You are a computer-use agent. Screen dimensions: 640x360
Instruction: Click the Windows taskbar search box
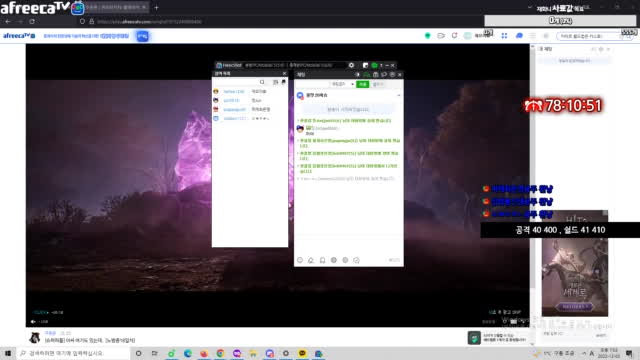[x=73, y=353]
